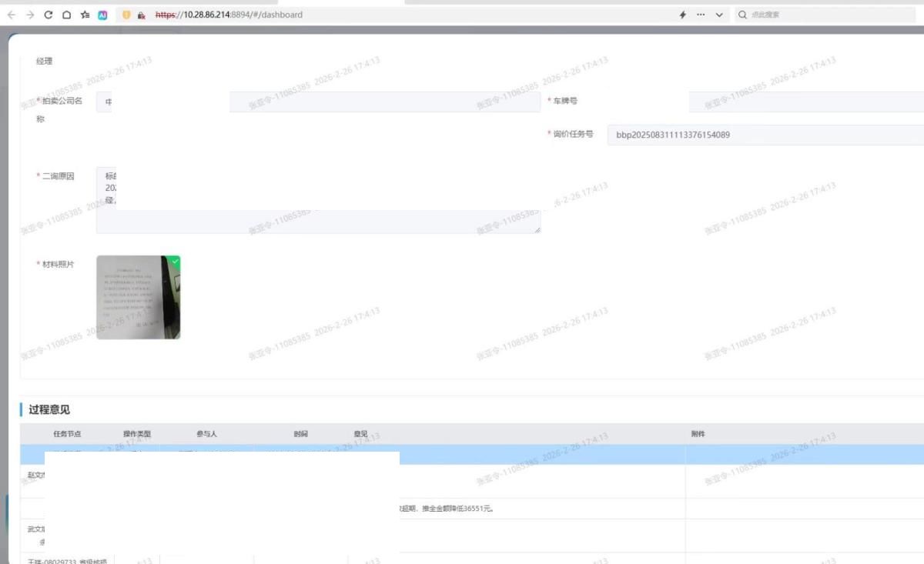Click the green checkmark on material photo
This screenshot has width=924, height=564.
175,261
